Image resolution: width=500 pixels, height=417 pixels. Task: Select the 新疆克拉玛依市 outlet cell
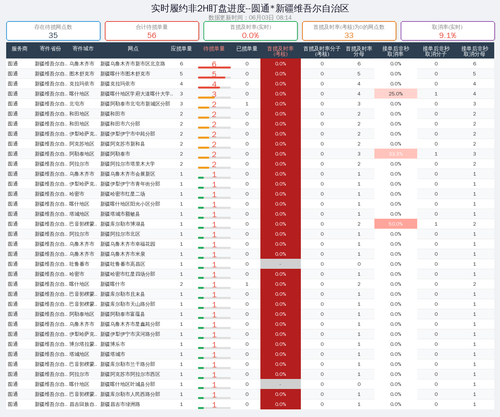118,84
